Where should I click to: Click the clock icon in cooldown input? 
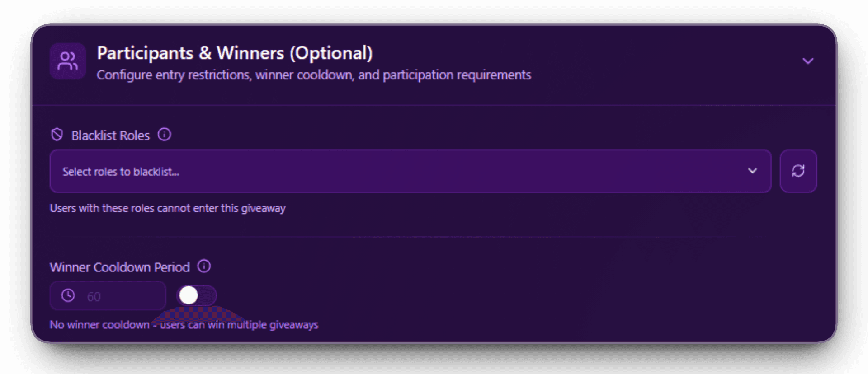click(x=68, y=296)
